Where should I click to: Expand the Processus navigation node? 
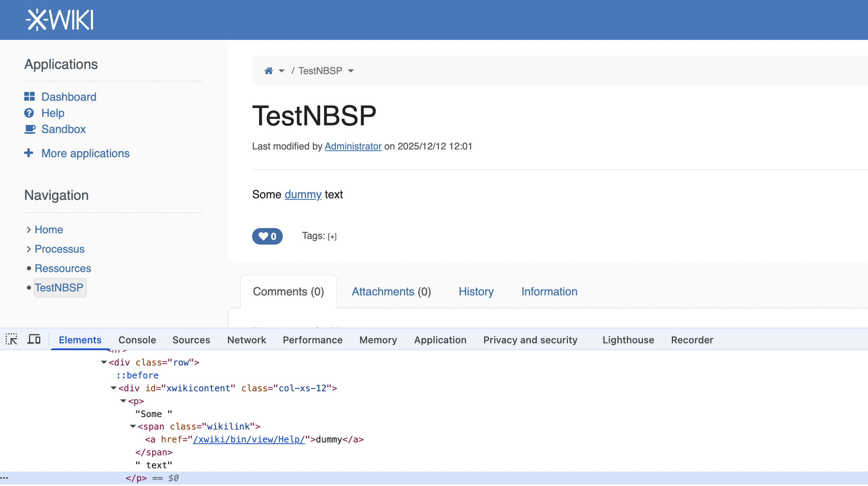click(29, 249)
